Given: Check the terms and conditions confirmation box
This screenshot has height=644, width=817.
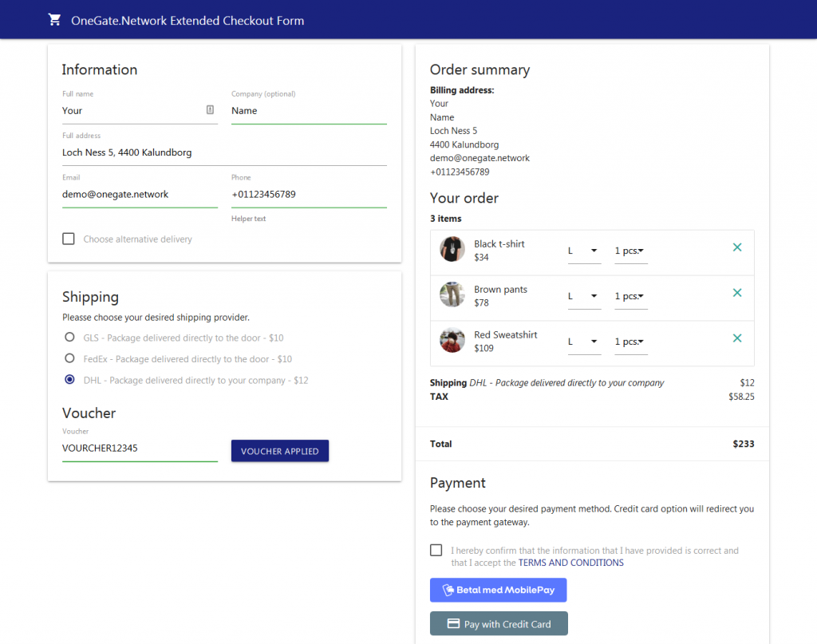Looking at the screenshot, I should [x=436, y=550].
